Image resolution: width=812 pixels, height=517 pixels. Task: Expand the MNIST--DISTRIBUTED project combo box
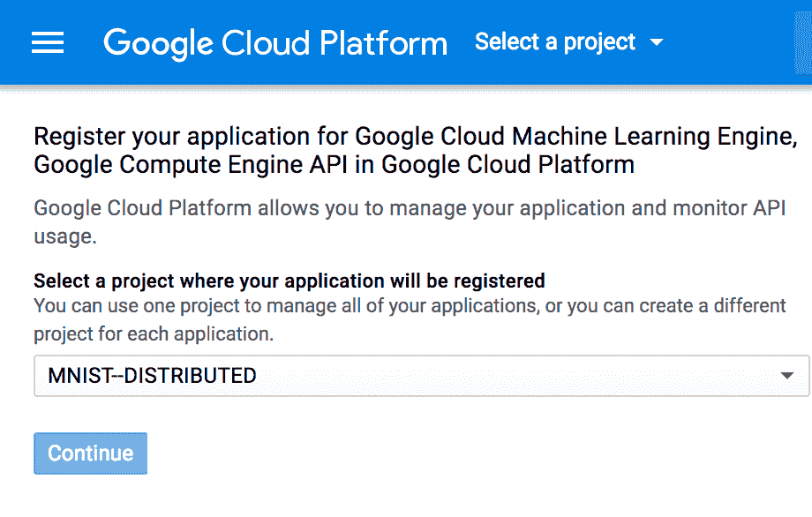click(422, 376)
